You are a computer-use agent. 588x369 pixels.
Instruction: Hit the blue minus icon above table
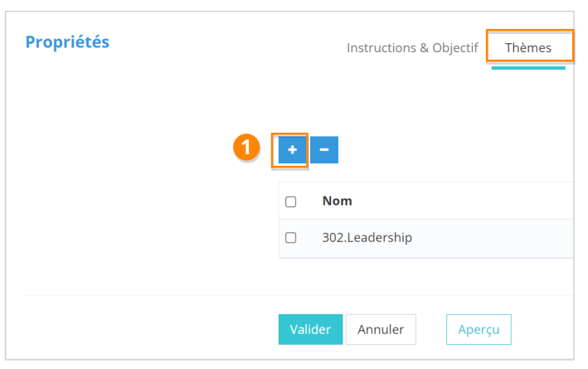pos(324,150)
